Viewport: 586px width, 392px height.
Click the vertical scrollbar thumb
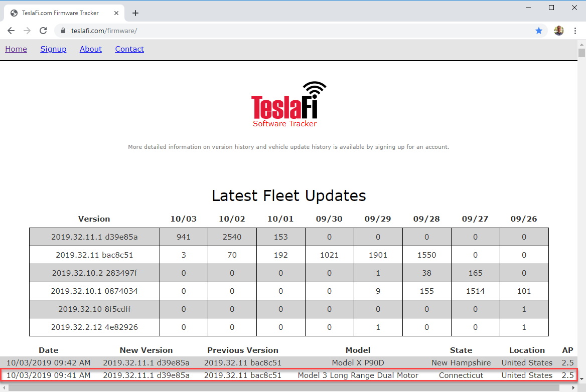(581, 52)
